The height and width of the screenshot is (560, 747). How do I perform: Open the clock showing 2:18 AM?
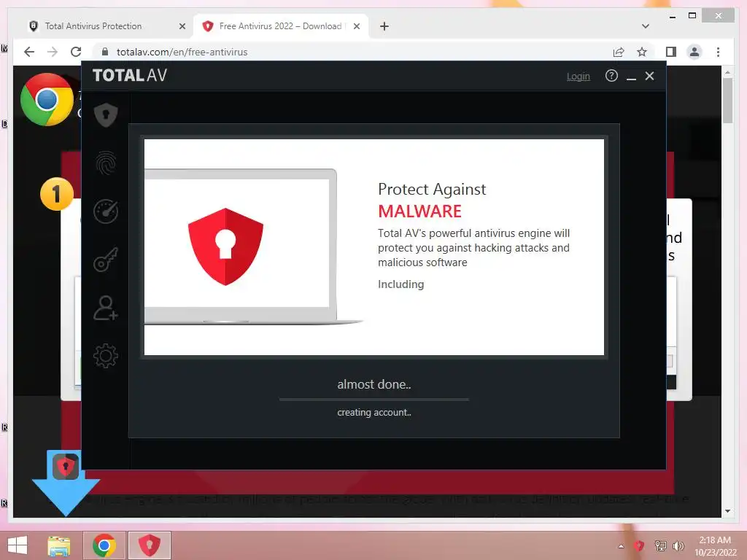click(x=715, y=545)
